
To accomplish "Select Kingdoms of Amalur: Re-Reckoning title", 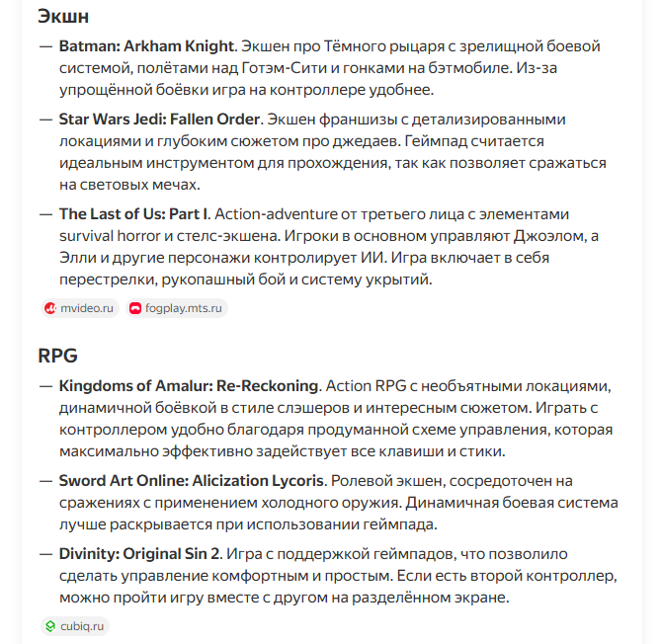I will pos(189,385).
